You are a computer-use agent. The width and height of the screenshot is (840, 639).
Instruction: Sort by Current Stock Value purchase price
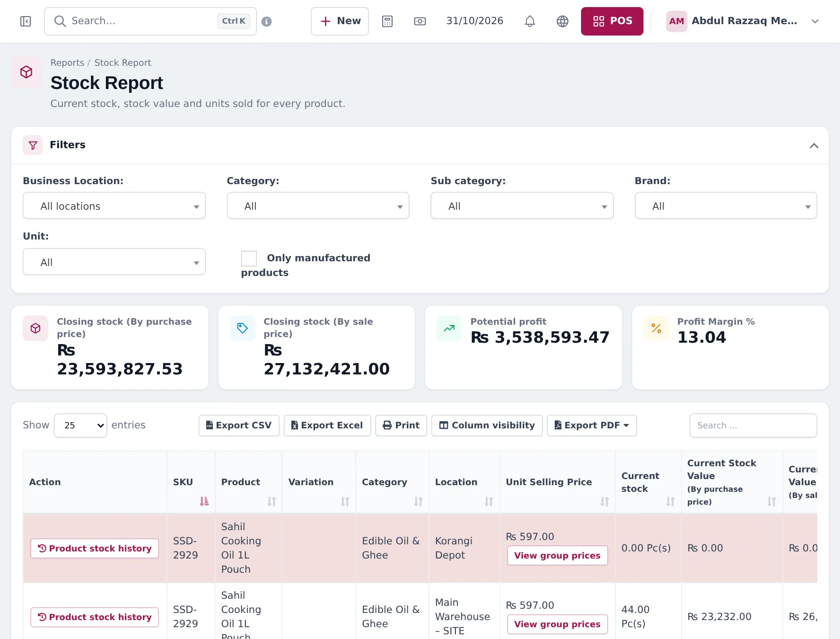(771, 501)
